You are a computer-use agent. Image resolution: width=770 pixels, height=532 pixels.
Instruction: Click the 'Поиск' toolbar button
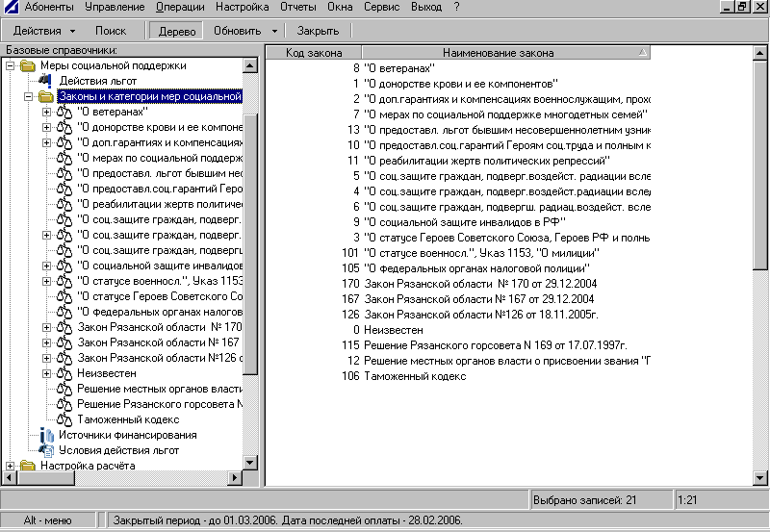coord(111,31)
